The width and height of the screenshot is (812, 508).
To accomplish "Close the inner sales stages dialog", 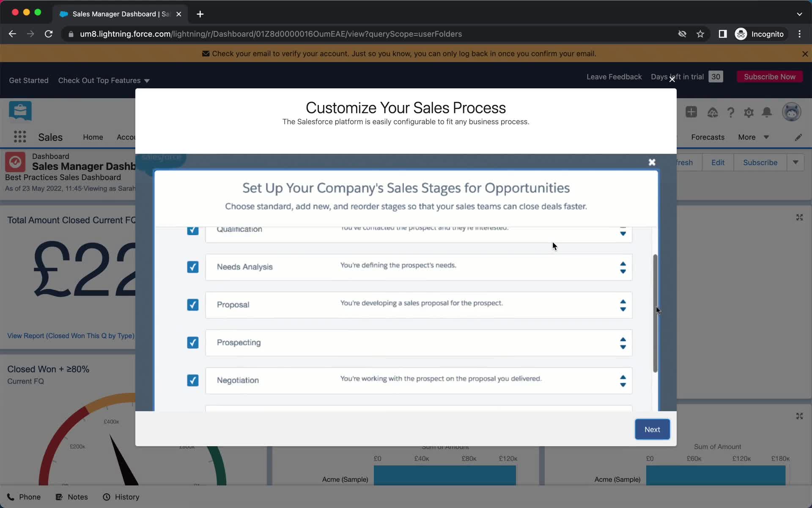I will pyautogui.click(x=652, y=162).
